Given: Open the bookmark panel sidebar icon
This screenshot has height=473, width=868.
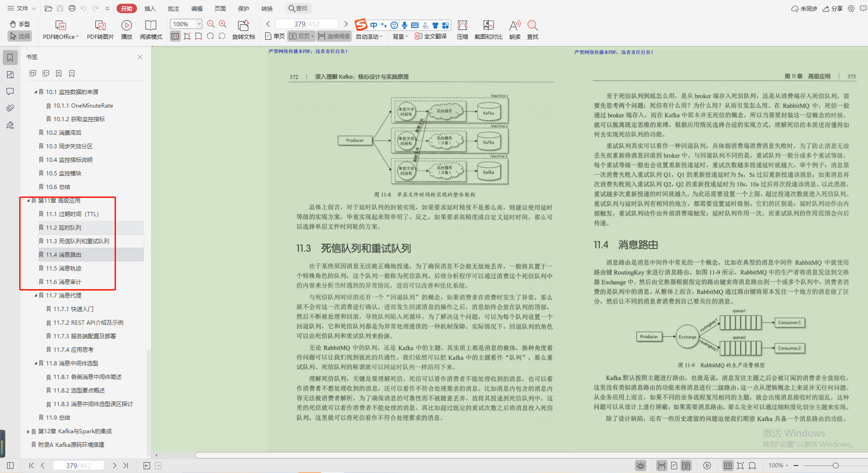Looking at the screenshot, I should tap(10, 58).
